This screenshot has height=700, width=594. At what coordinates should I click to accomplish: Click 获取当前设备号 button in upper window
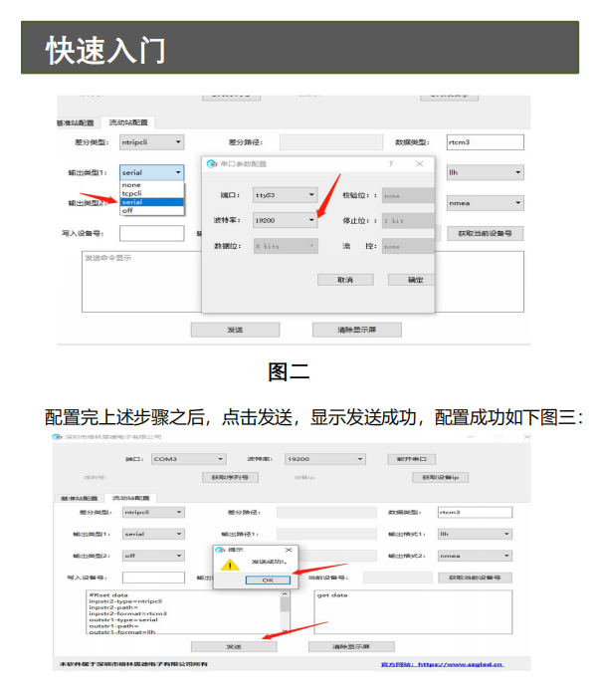tap(486, 233)
